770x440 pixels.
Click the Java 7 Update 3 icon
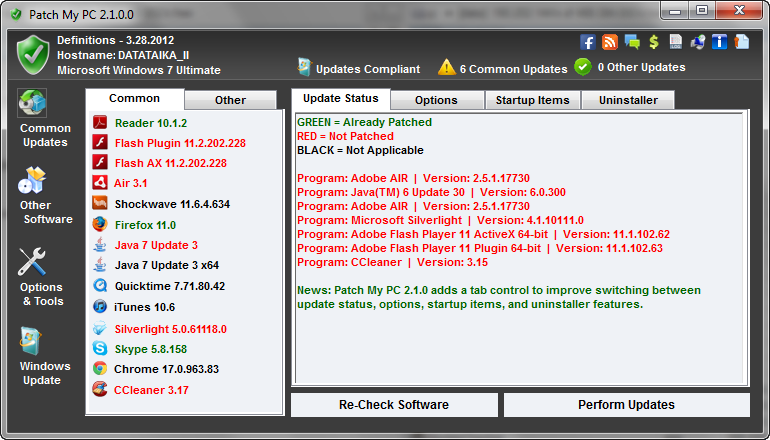pos(100,245)
